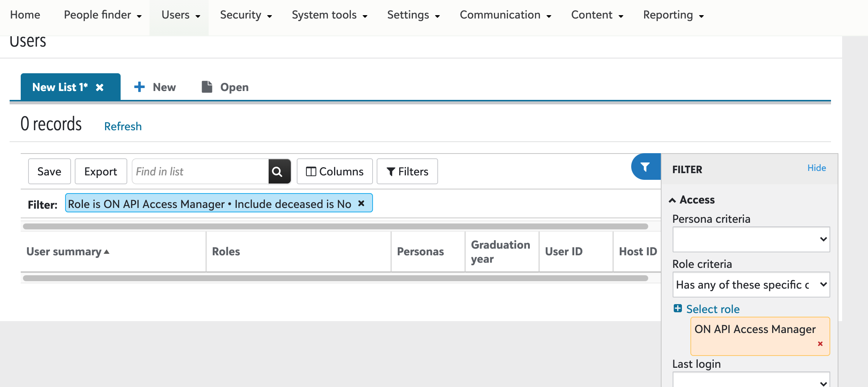Screen dimensions: 868x387
Task: Open the Persona criteria dropdown
Action: (x=751, y=239)
